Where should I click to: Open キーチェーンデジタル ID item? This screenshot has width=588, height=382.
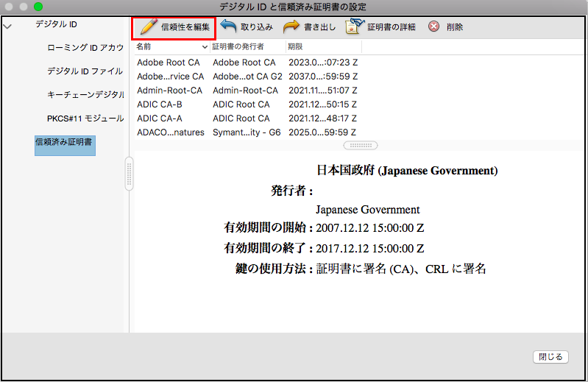point(85,95)
